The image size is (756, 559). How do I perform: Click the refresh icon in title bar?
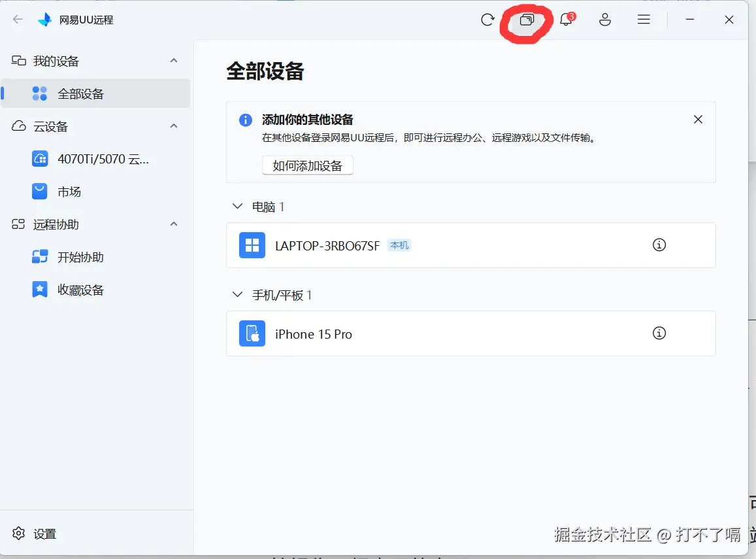487,20
